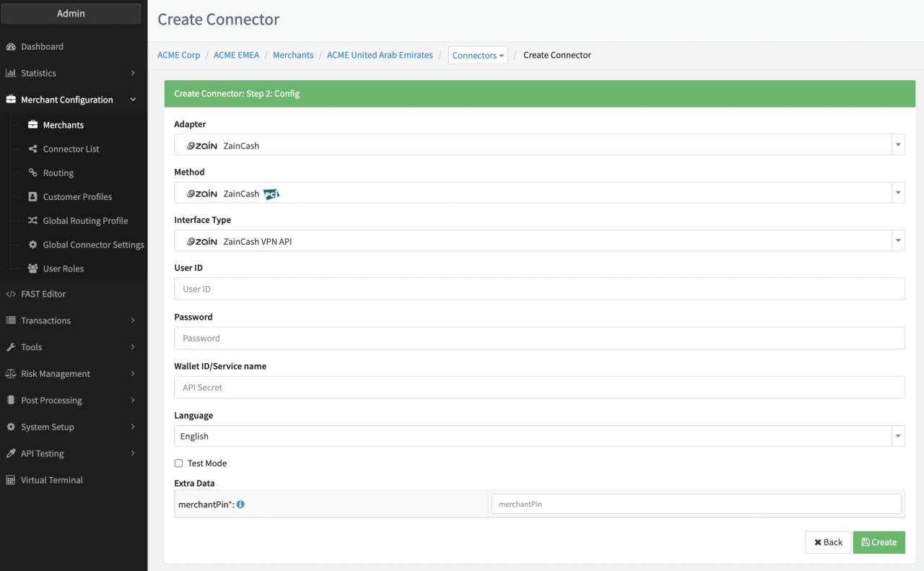Open the Adapter dropdown
Screen dimensions: 924x571
point(539,145)
